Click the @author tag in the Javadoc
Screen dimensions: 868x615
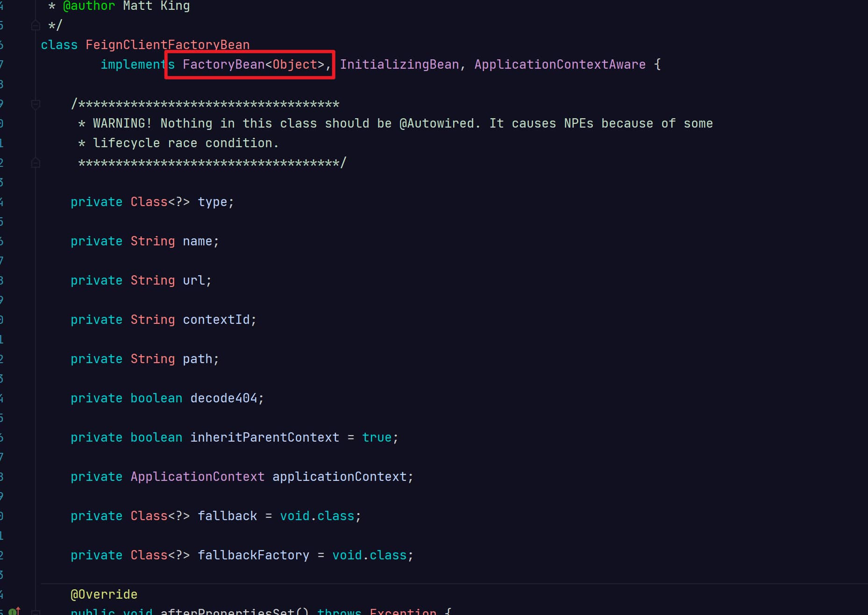coord(89,6)
